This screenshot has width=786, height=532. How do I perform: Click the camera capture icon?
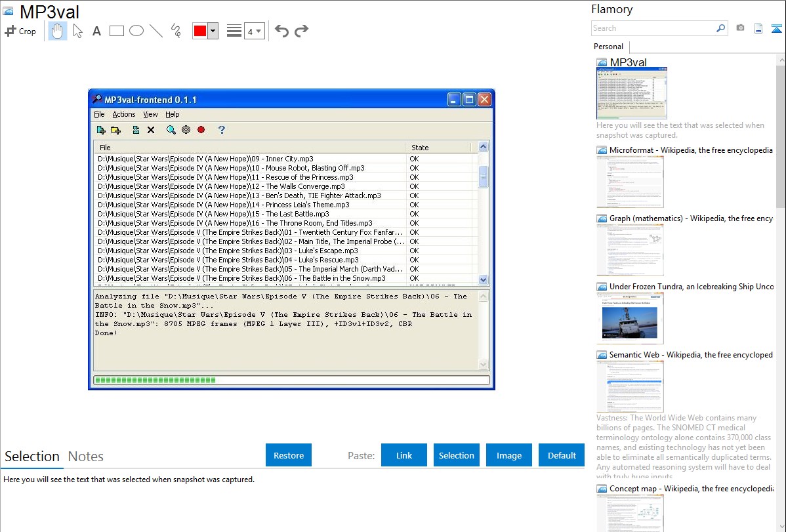[740, 28]
